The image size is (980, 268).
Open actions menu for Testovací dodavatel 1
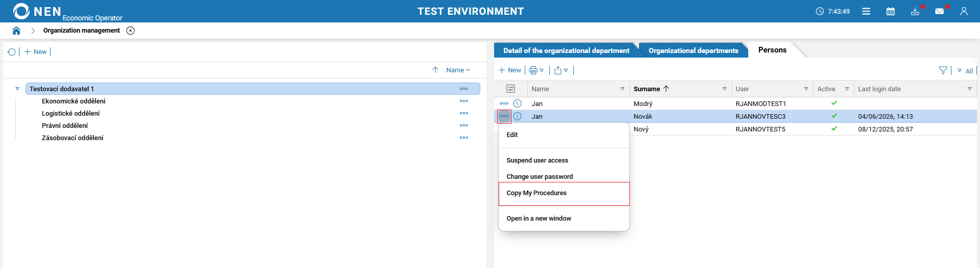[x=464, y=89]
